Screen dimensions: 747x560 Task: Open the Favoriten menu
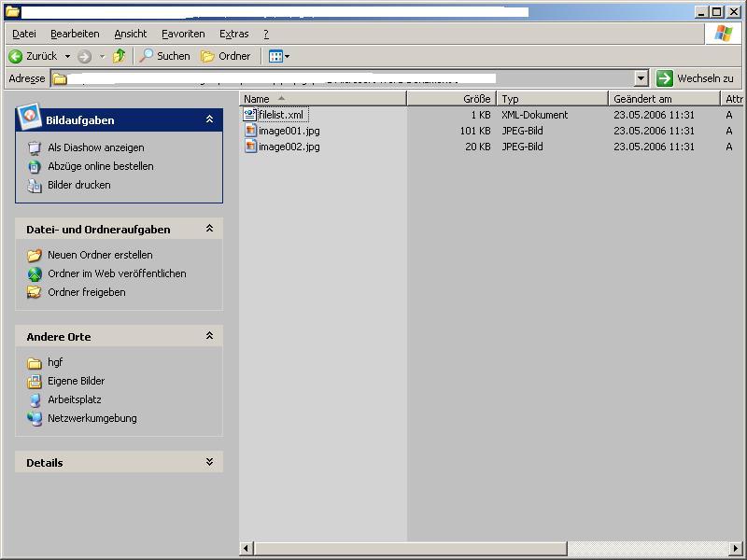[x=183, y=34]
